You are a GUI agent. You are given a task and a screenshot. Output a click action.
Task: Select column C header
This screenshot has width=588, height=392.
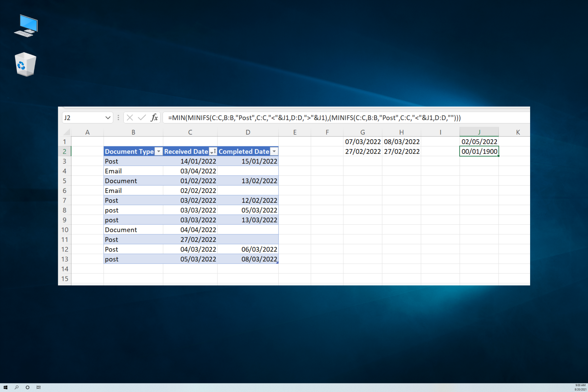pyautogui.click(x=190, y=132)
